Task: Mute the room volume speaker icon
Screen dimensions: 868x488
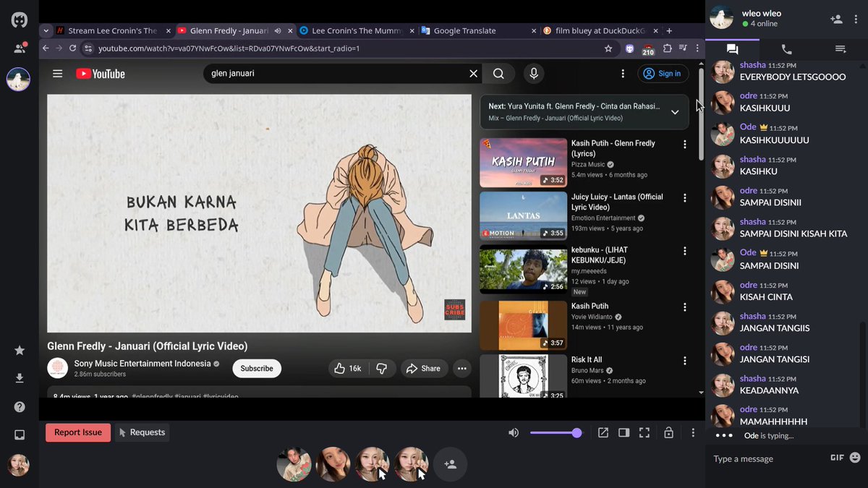Action: click(514, 433)
